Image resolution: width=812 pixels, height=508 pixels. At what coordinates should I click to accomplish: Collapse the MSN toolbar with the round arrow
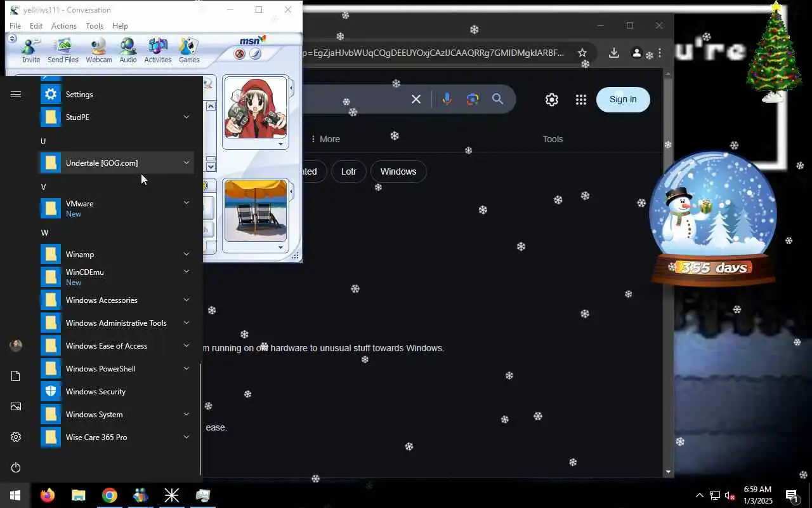pos(12,39)
